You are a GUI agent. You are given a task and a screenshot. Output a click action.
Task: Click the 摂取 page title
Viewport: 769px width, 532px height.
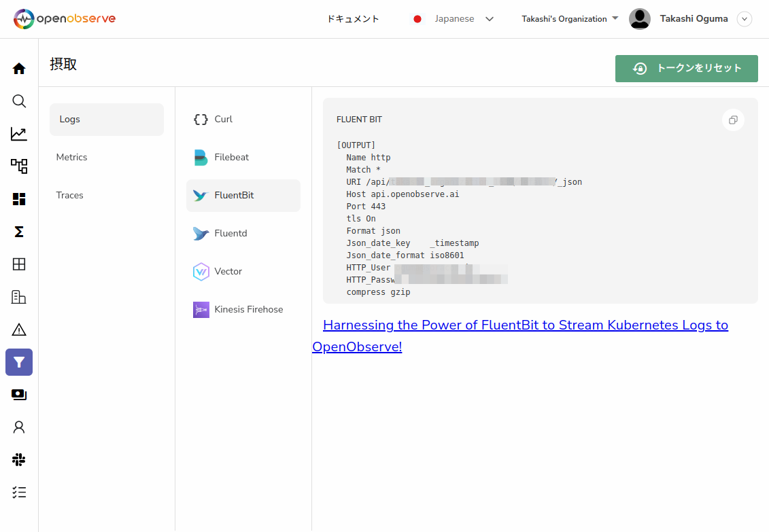63,64
